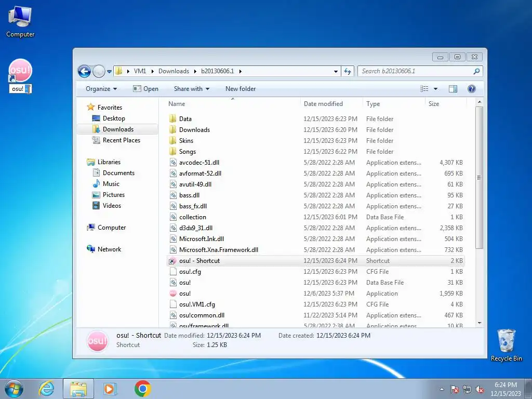Screen dimensions: 532x399
Task: Click the muted volume tray icon
Action: (480, 390)
